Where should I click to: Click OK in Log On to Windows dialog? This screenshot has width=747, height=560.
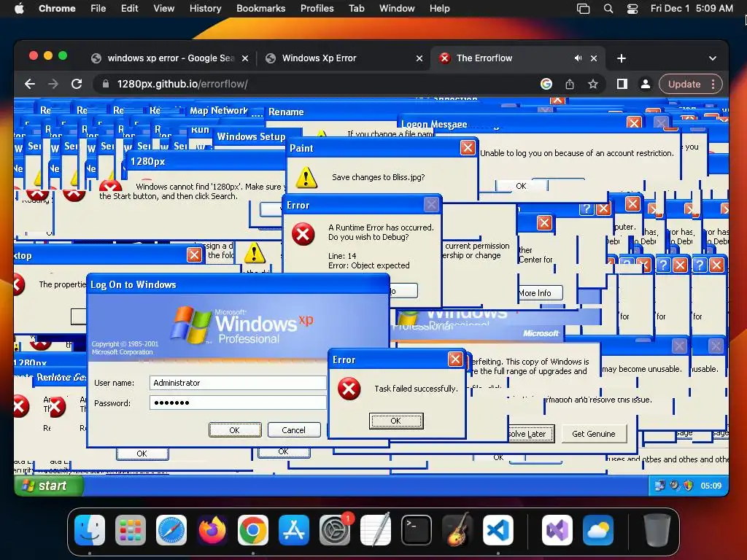[x=235, y=430]
